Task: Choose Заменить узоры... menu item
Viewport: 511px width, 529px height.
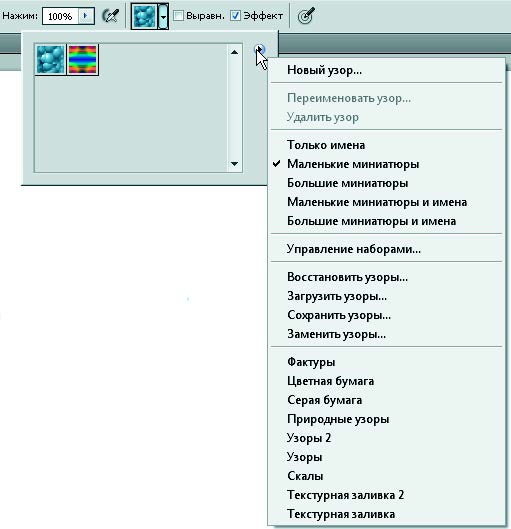Action: (x=387, y=334)
